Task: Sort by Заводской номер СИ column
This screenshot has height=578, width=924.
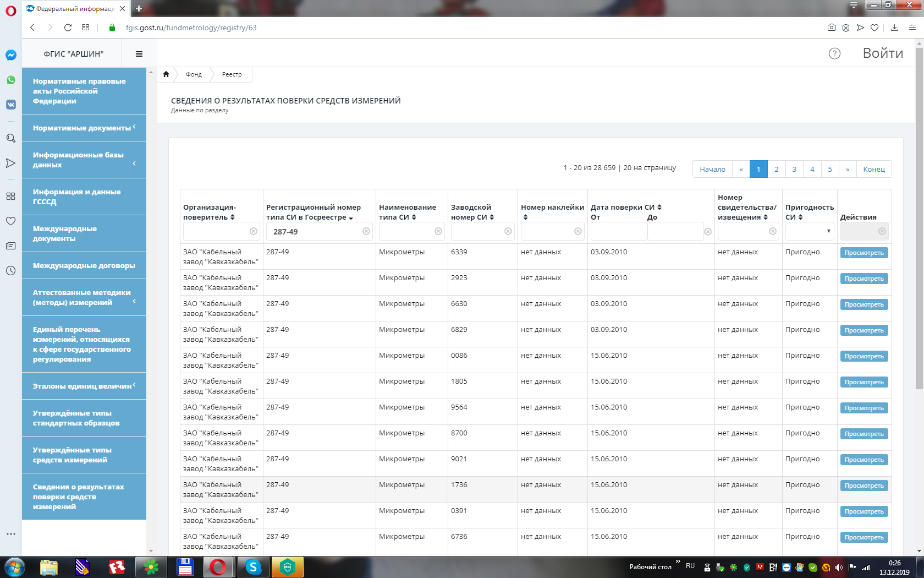Action: (x=492, y=217)
